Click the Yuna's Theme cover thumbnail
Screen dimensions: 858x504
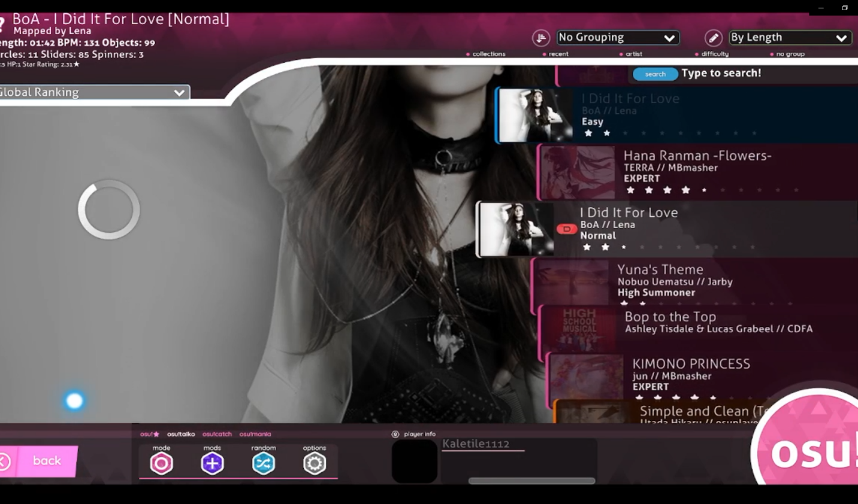572,281
